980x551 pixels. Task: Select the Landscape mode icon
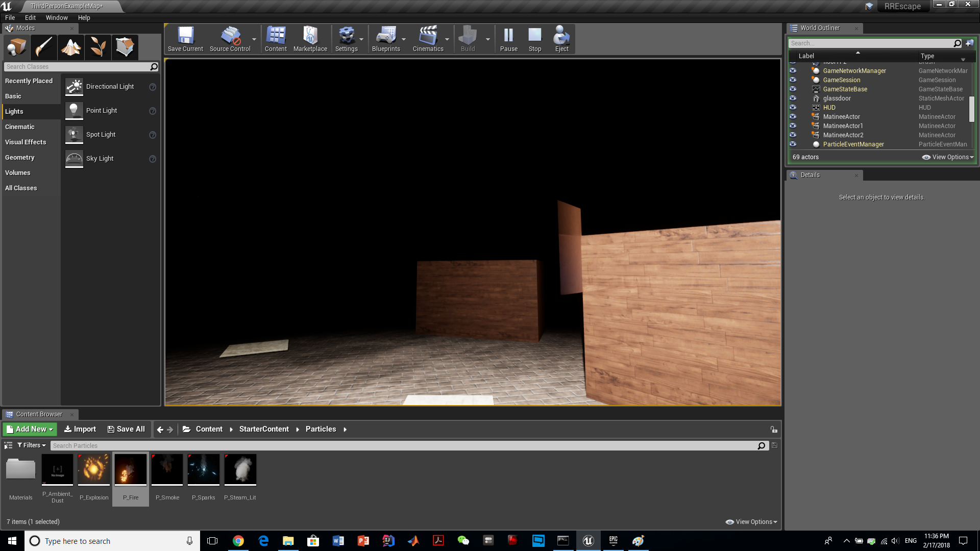(x=71, y=47)
